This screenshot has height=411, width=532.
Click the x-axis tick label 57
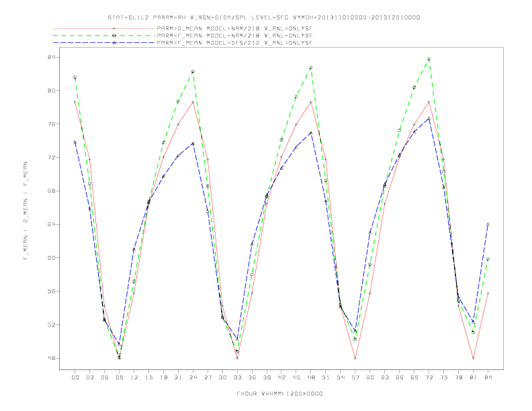coord(355,377)
